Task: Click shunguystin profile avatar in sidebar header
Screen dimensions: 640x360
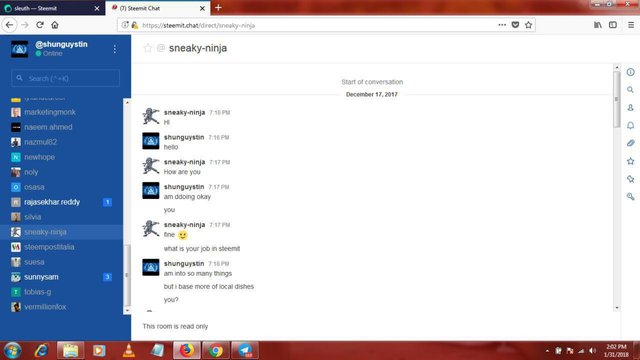Action: 20,49
